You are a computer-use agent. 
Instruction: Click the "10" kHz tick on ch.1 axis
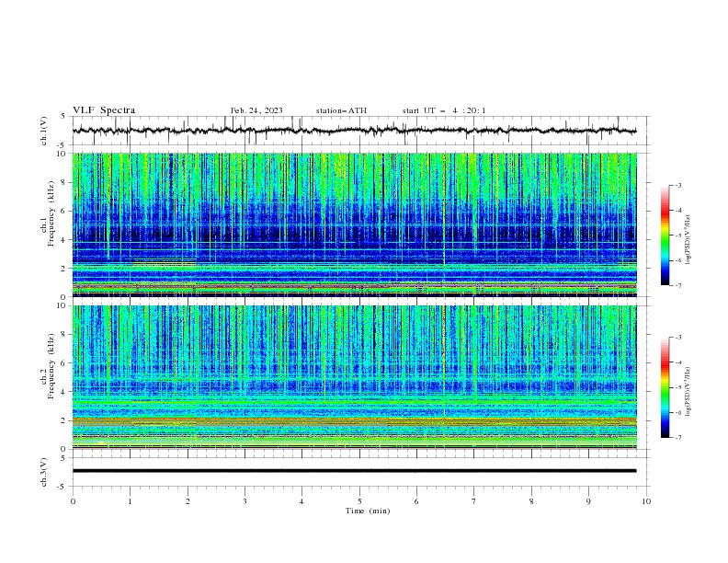pyautogui.click(x=62, y=154)
